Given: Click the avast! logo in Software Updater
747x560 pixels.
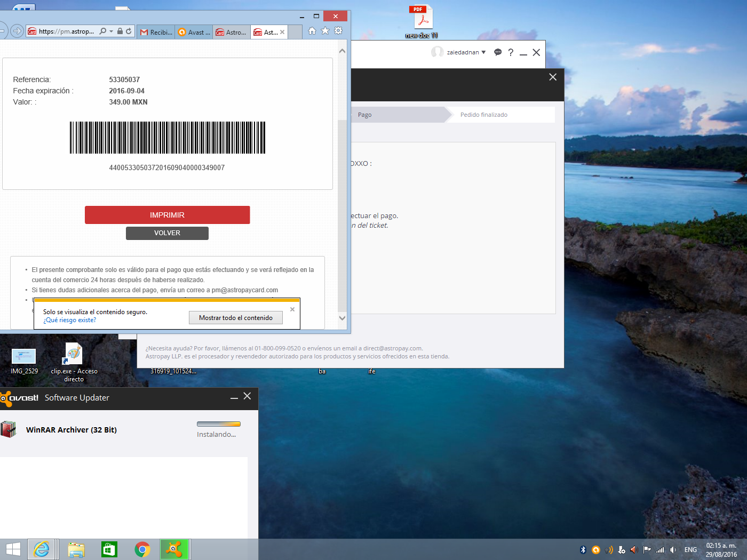Looking at the screenshot, I should [x=20, y=398].
